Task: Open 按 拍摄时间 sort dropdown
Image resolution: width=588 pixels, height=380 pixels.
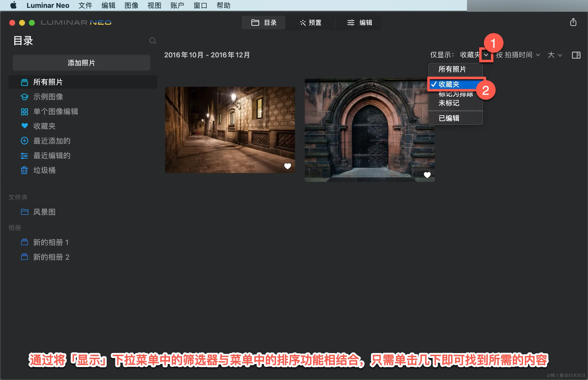Action: coord(518,55)
